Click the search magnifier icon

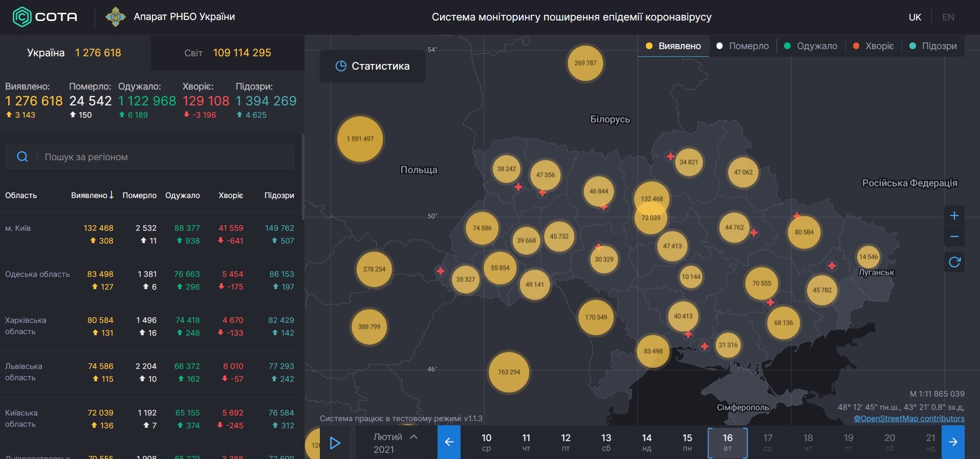[23, 157]
